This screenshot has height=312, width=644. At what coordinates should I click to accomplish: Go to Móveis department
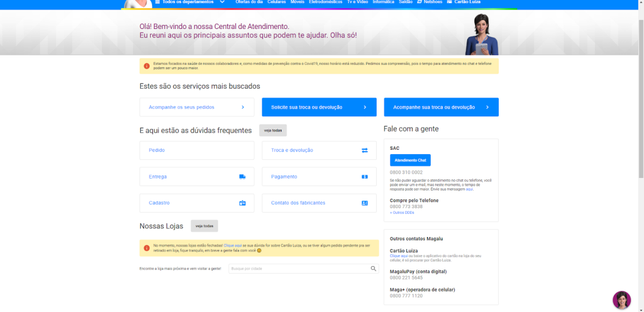[x=297, y=2]
